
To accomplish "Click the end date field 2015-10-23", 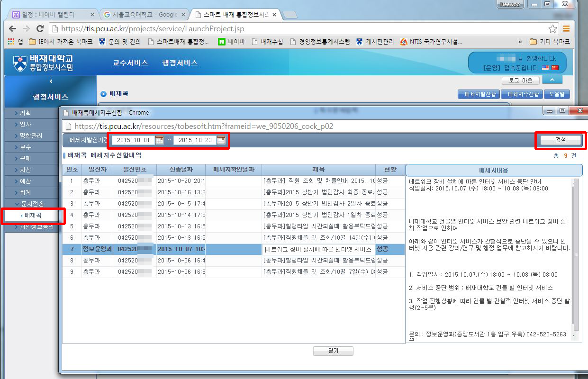I will 195,140.
